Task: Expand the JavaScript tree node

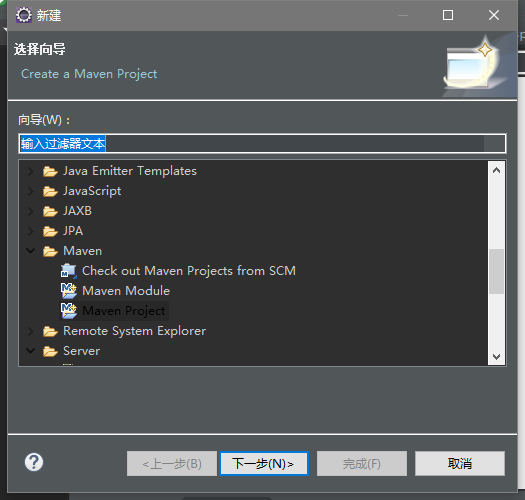Action: pos(30,192)
